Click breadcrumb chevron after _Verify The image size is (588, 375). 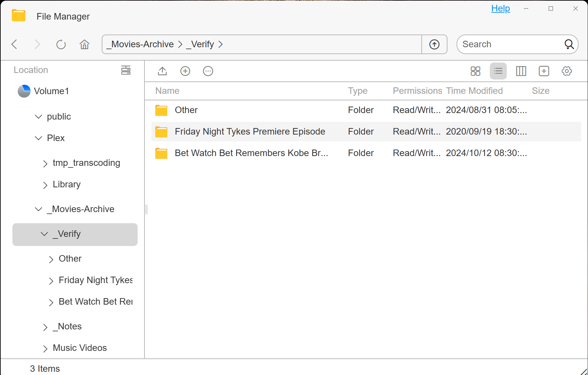point(220,44)
